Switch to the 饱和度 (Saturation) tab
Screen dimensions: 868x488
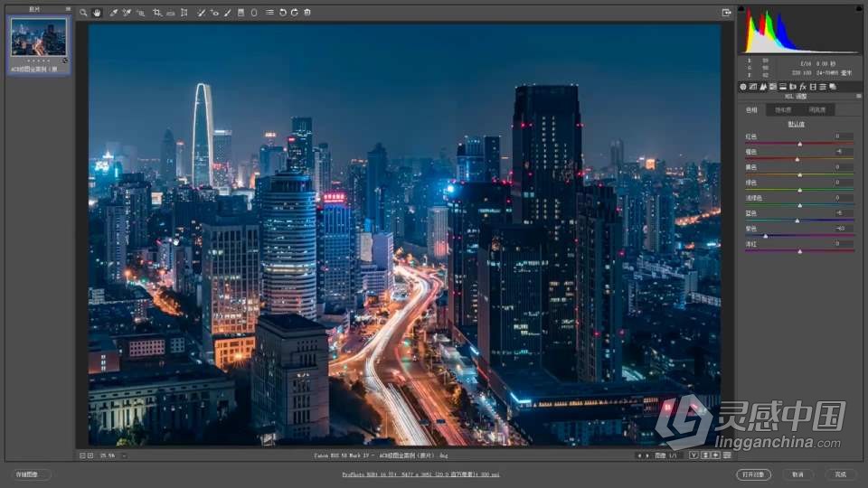pyautogui.click(x=783, y=110)
